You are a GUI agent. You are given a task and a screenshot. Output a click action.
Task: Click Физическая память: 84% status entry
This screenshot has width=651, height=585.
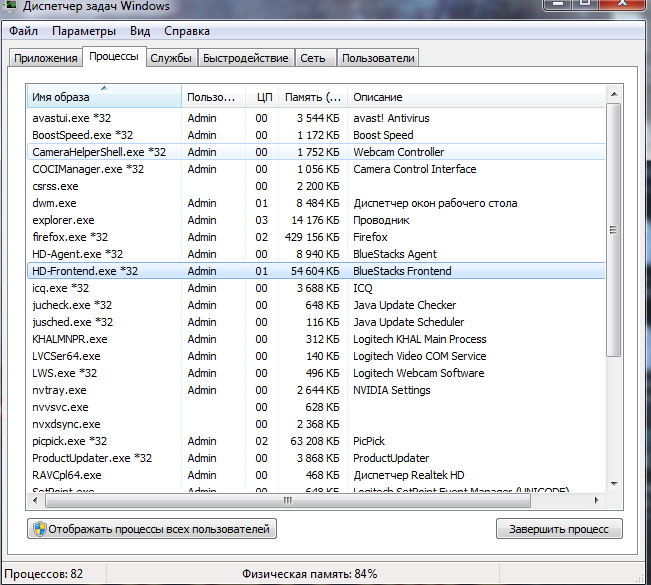(x=310, y=574)
